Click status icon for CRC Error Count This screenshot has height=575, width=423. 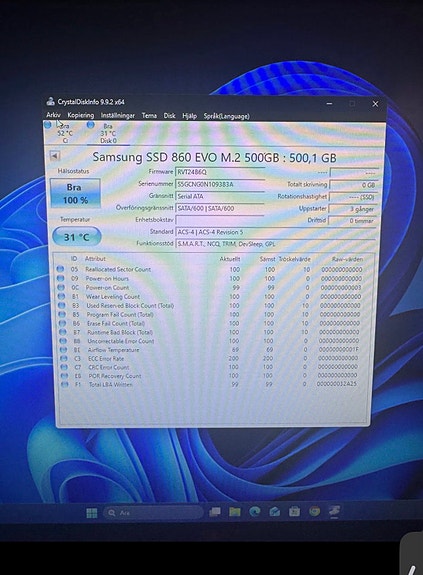point(65,367)
